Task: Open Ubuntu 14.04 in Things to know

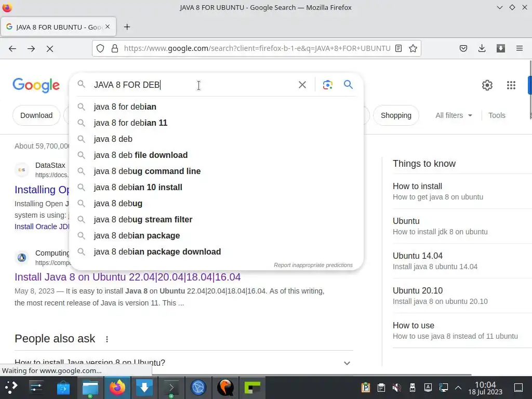Action: tap(462, 261)
